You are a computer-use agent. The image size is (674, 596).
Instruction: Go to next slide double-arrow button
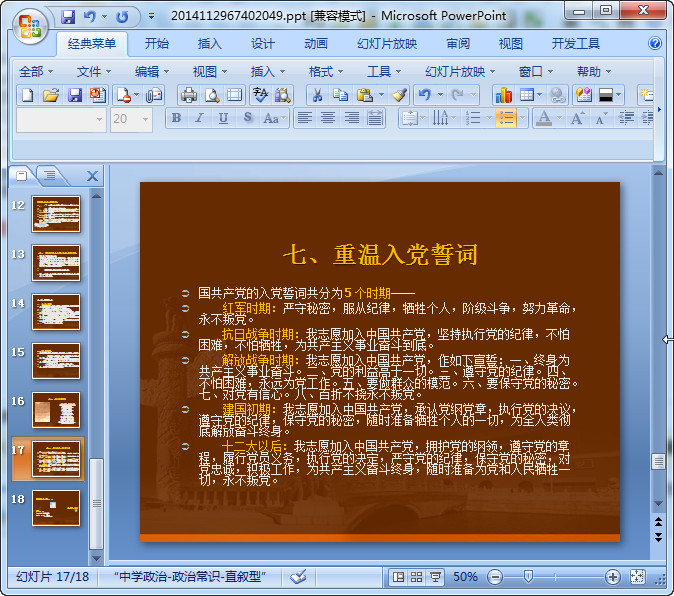(x=658, y=537)
